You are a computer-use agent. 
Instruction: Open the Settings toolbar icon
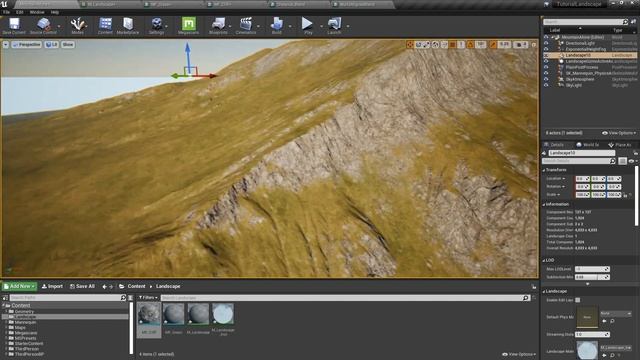(156, 25)
